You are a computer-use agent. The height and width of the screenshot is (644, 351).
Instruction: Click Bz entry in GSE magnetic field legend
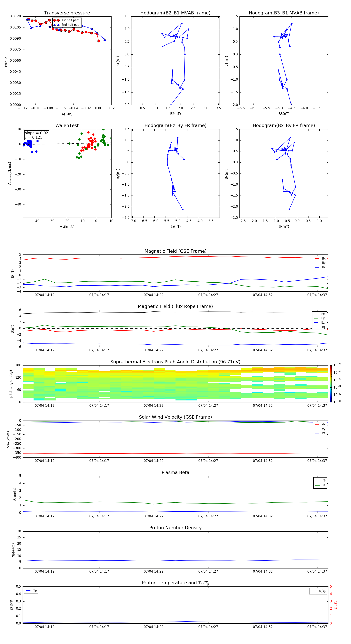point(320,267)
